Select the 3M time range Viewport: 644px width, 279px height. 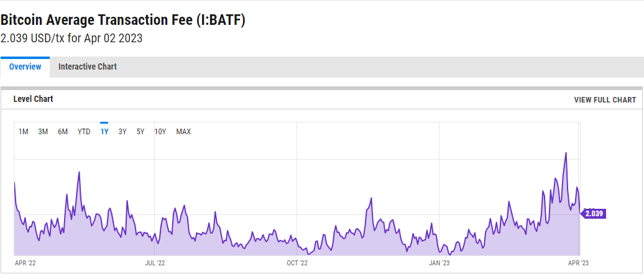point(43,132)
